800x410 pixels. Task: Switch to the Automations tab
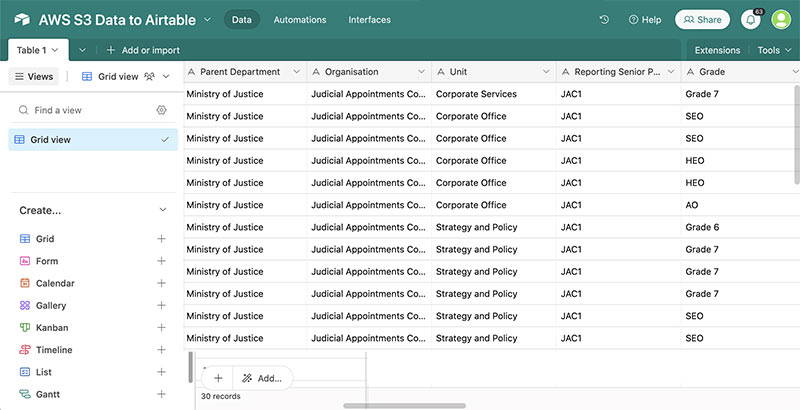click(300, 20)
